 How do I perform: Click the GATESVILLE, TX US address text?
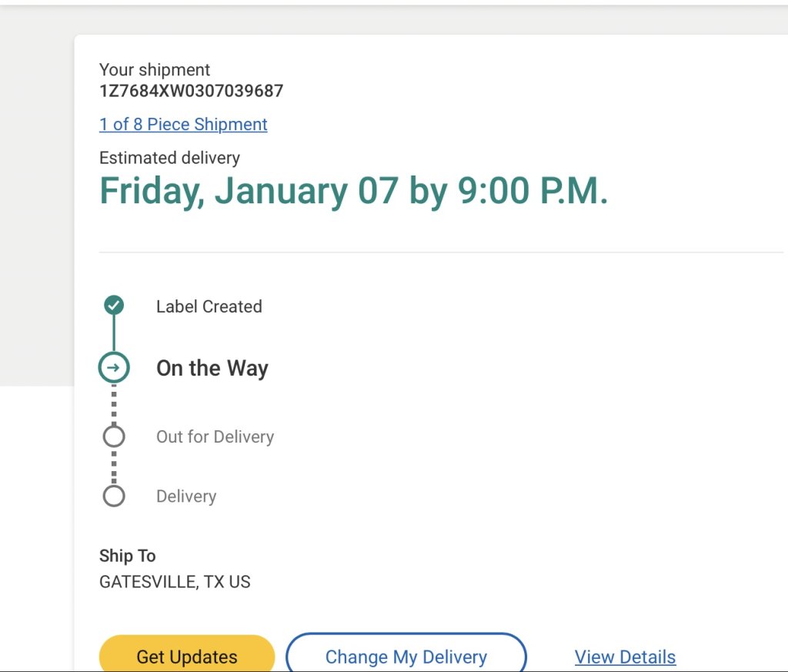point(175,581)
